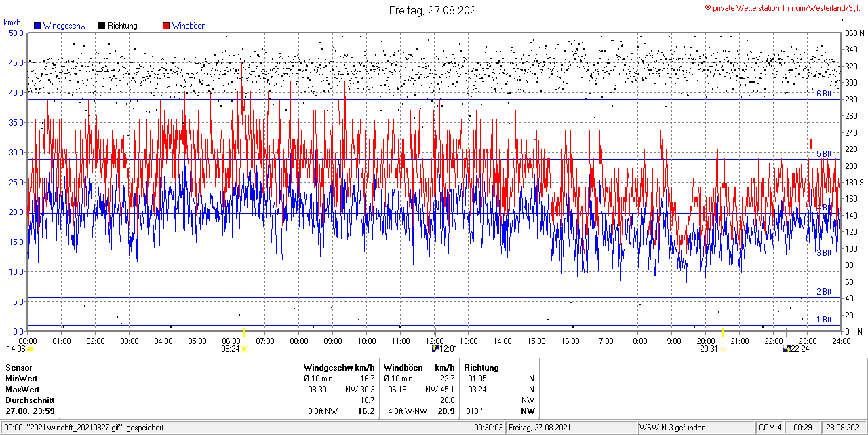Click the '360 N' direction scale label
This screenshot has height=435, width=868.
click(x=854, y=33)
